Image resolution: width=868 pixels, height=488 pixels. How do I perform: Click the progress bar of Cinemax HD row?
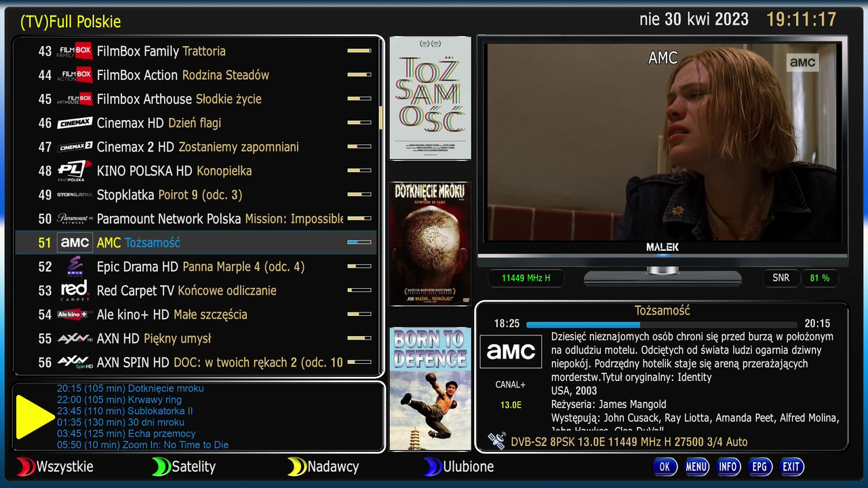(359, 123)
